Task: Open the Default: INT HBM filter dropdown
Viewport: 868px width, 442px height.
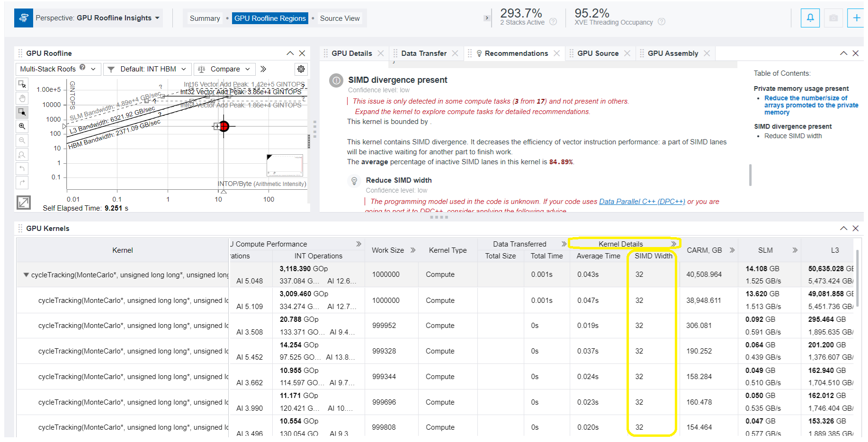Action: pyautogui.click(x=148, y=69)
